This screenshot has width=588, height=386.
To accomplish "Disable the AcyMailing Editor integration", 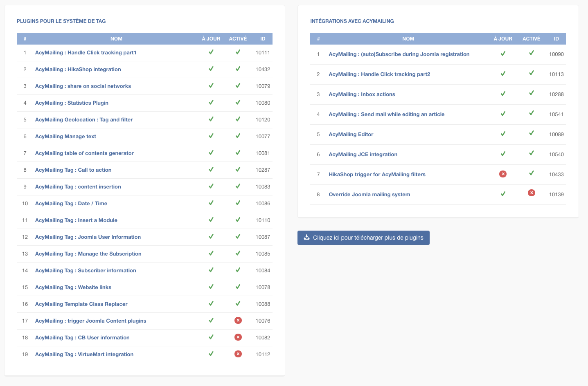I will click(x=531, y=133).
